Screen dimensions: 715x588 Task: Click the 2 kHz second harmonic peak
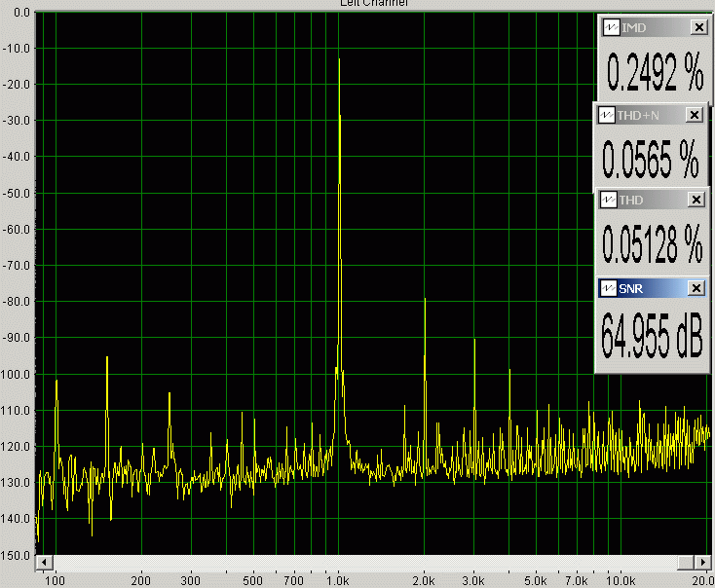(425, 300)
